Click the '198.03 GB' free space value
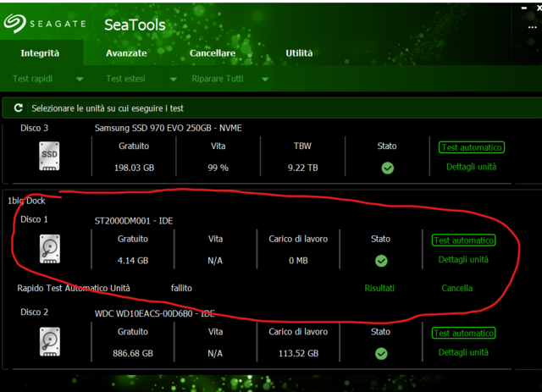 point(134,168)
